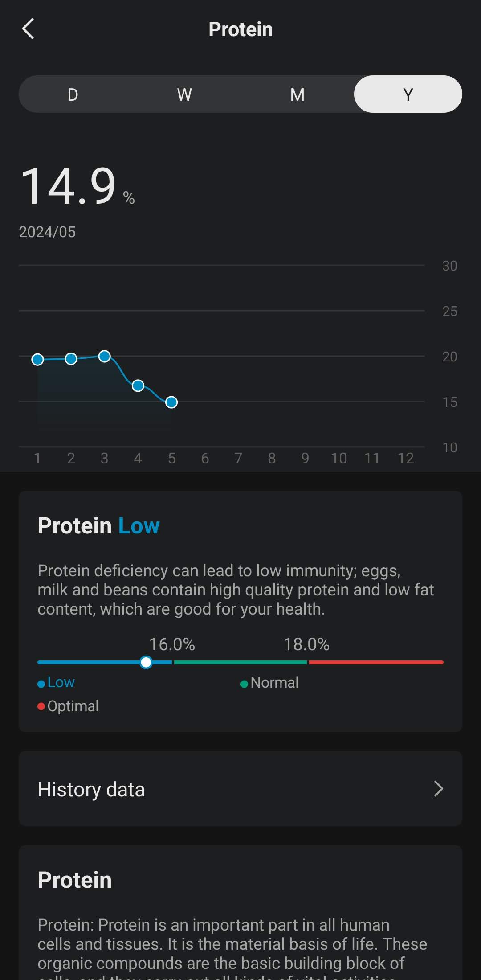Tap the protein range slider indicator
Screen dimensions: 481x980
tap(146, 662)
